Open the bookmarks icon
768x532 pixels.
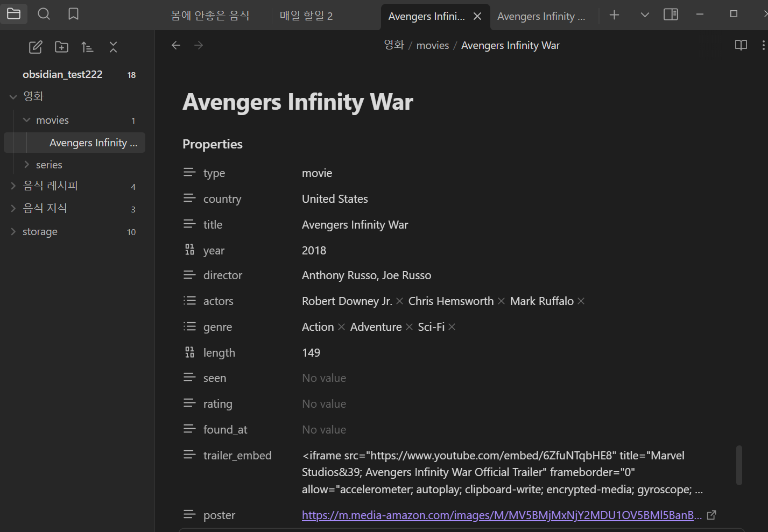click(x=74, y=14)
